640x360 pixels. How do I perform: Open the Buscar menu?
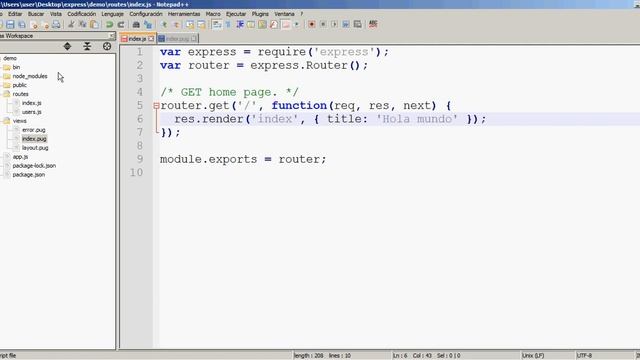[36, 14]
